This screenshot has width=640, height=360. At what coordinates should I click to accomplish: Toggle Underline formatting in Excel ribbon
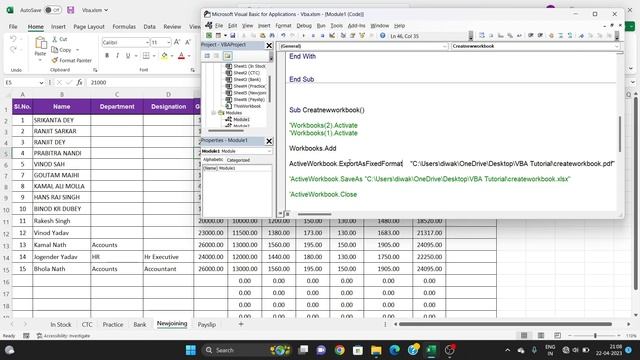pyautogui.click(x=128, y=56)
